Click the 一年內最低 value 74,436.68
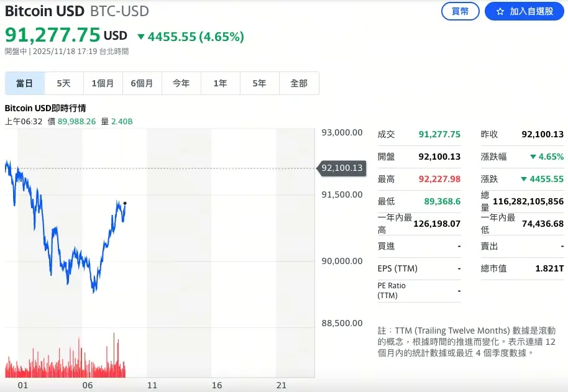This screenshot has height=392, width=568. 543,224
